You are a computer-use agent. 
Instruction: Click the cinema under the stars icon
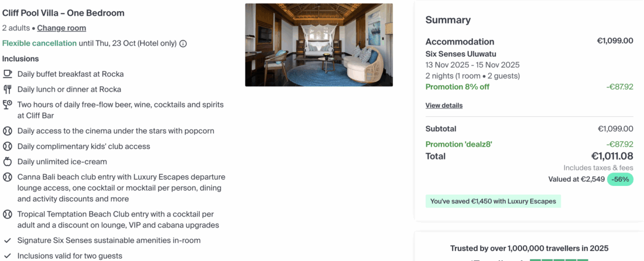(8, 131)
